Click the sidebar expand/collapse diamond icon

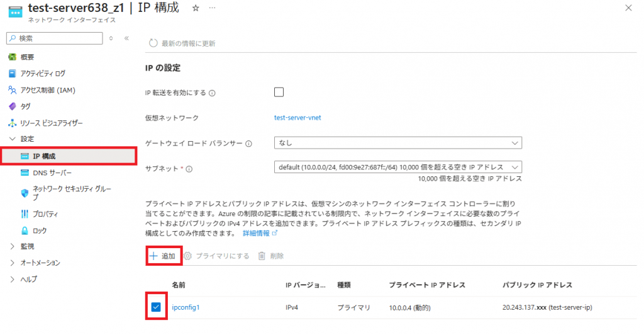click(x=111, y=38)
